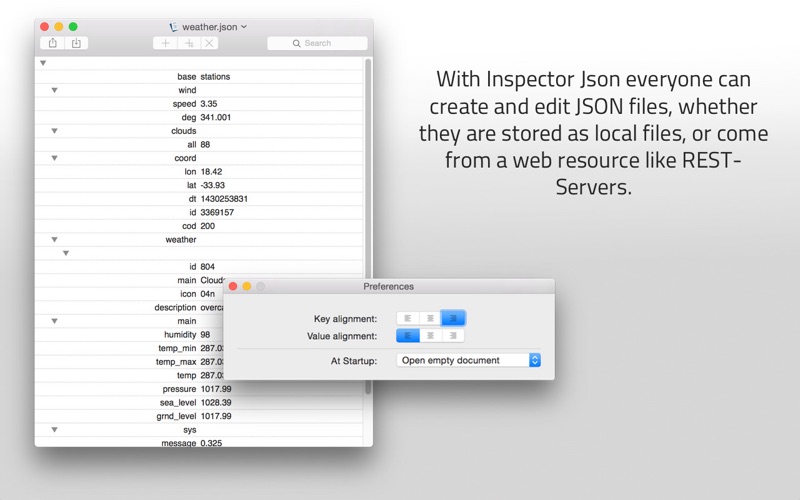Screen dimensions: 800x500
Task: Select the sea_level value 1028.39
Action: coord(216,403)
